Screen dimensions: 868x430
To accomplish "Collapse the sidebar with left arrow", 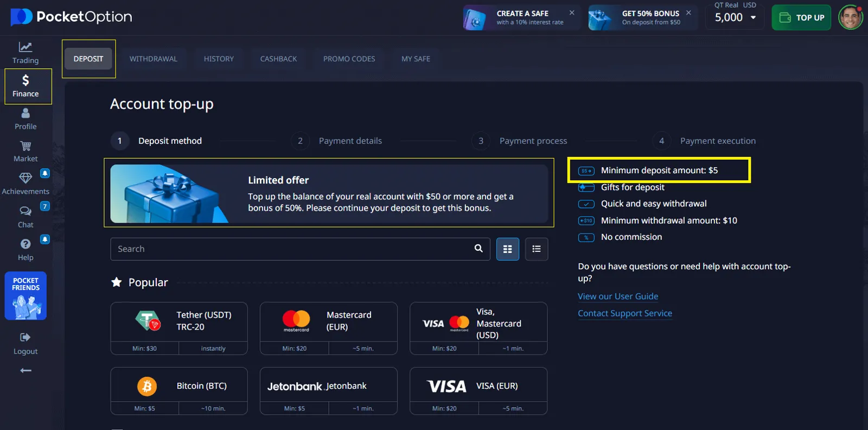I will pos(25,370).
